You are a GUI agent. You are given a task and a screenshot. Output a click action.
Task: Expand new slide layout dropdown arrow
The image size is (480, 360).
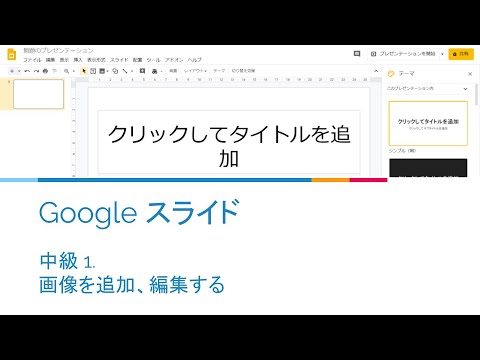click(x=19, y=71)
